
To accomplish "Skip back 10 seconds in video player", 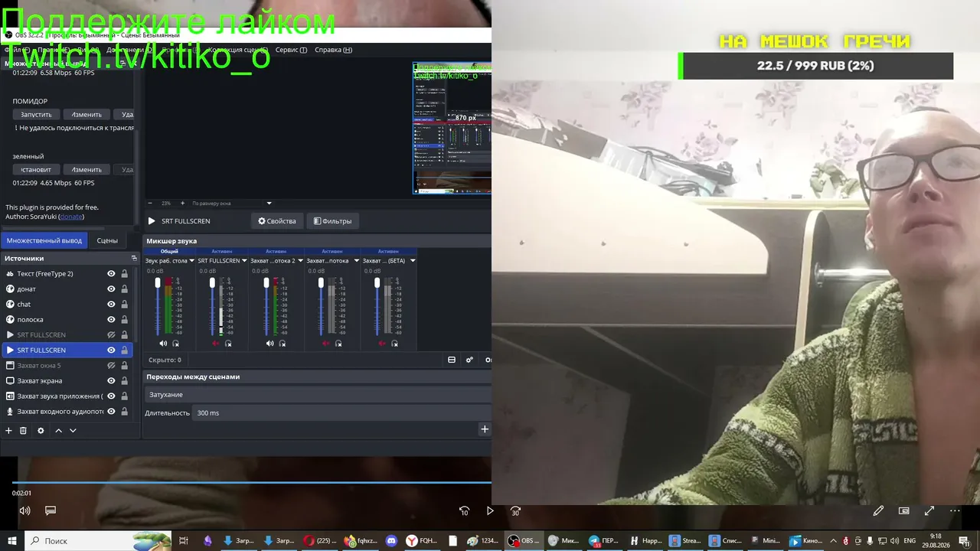I will point(464,510).
